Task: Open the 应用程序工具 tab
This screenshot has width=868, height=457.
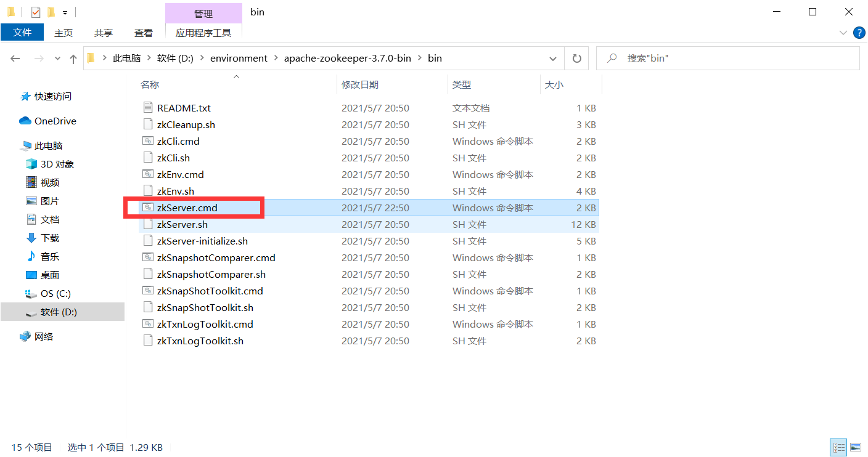Action: (203, 33)
